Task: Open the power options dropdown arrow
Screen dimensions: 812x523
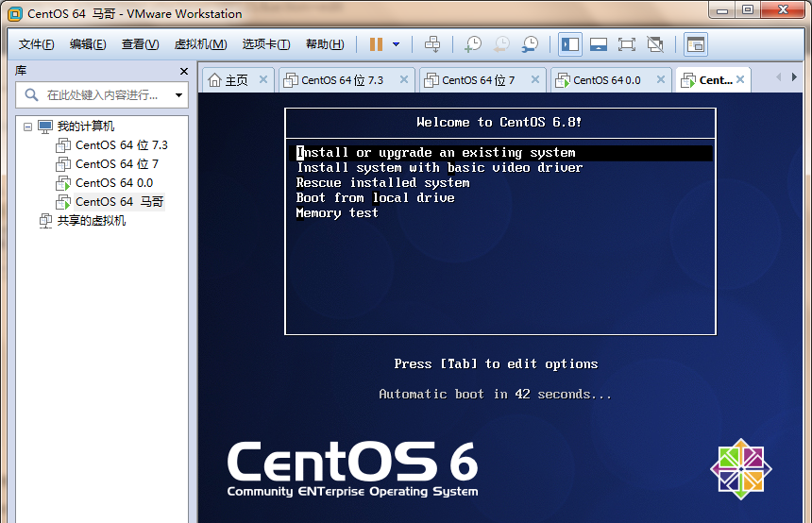Action: (x=397, y=44)
